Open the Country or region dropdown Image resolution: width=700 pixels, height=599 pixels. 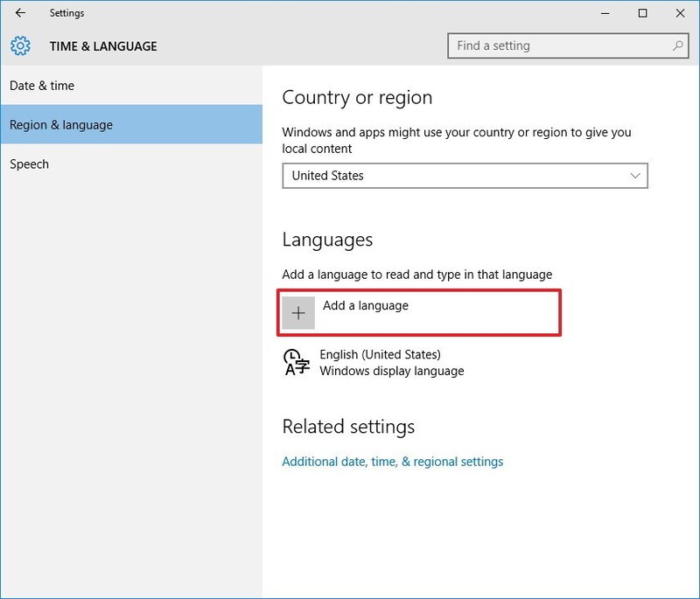tap(465, 176)
